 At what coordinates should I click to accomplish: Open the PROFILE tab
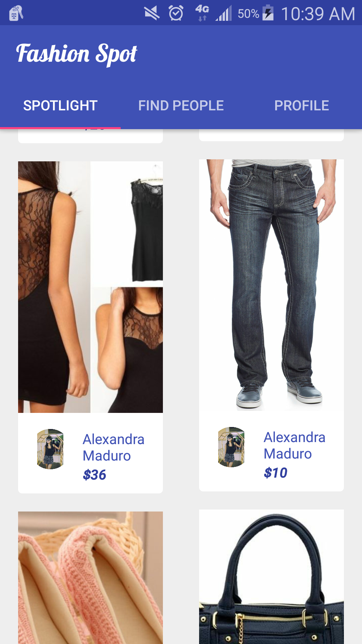302,106
